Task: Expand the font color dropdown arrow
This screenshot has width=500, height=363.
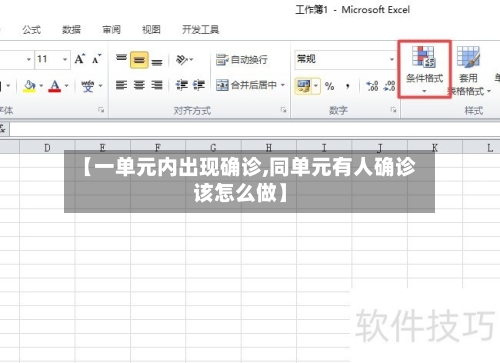Action: (67, 86)
